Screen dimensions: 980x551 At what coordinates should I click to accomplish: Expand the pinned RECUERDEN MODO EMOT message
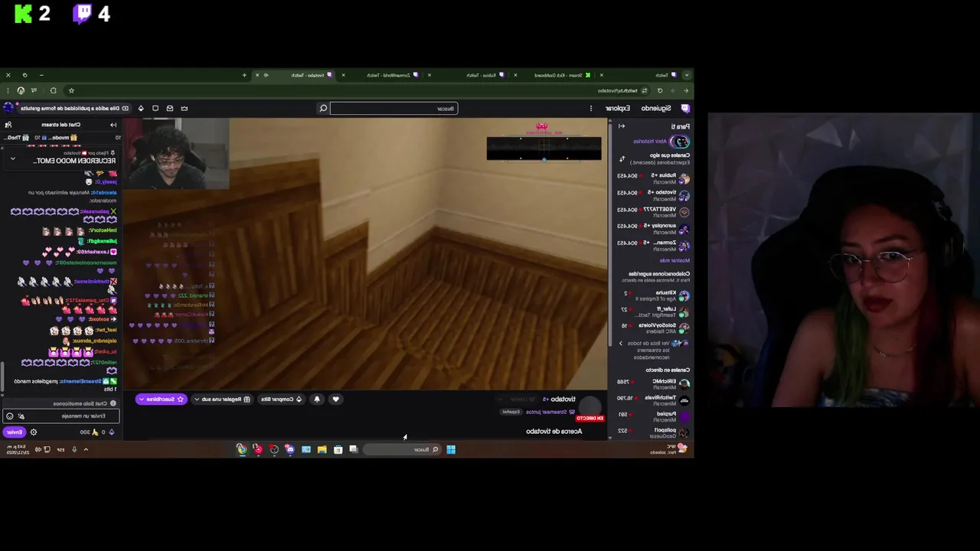coord(12,158)
